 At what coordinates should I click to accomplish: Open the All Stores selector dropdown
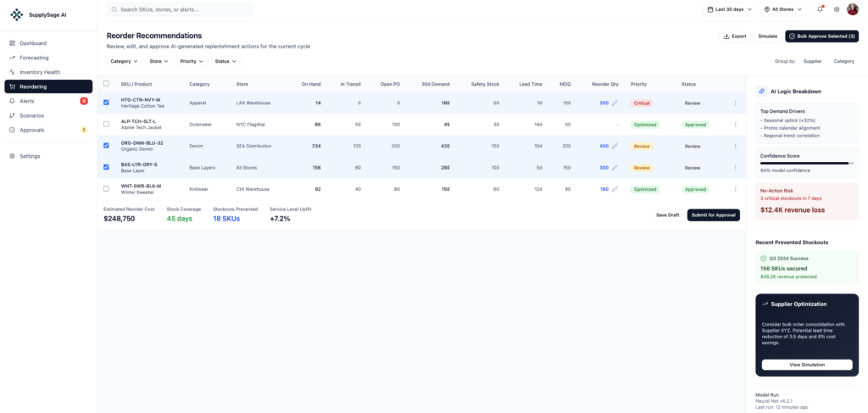point(784,9)
